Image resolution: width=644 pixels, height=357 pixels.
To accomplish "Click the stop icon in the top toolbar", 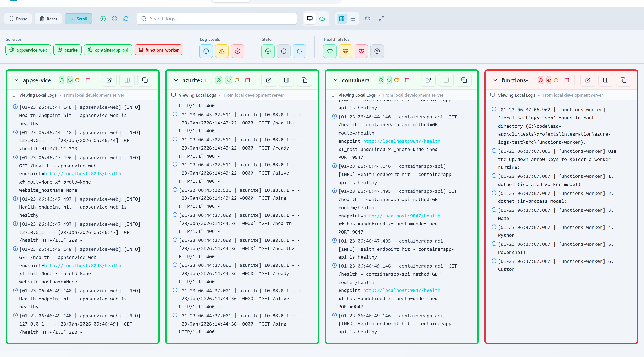I will [114, 18].
